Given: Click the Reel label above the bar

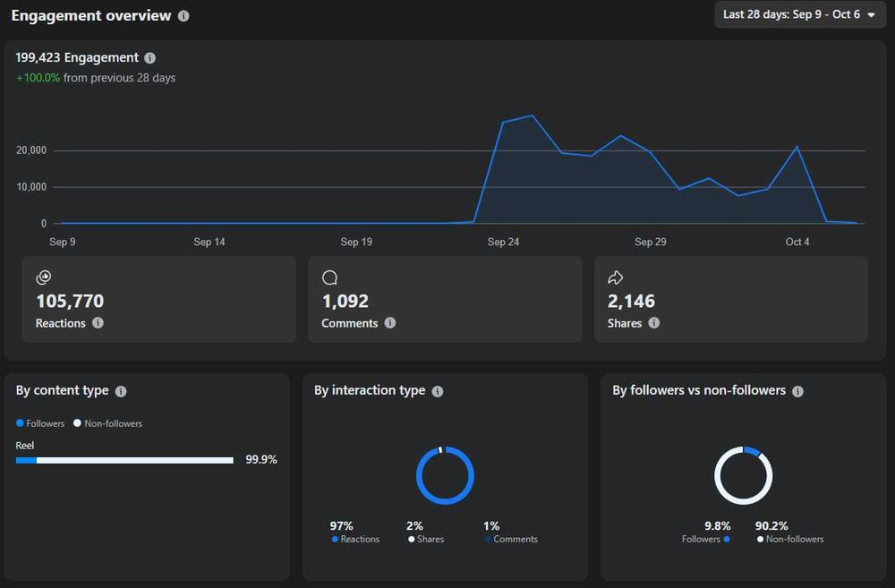Looking at the screenshot, I should click(24, 446).
